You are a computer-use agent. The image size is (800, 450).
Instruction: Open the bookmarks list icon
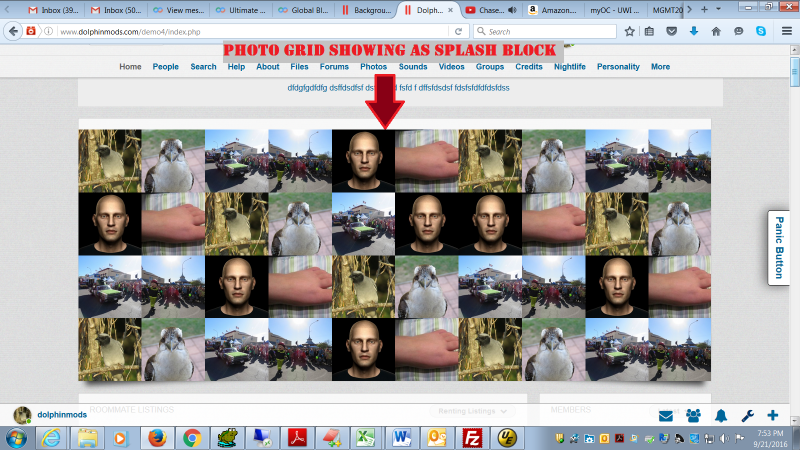tap(649, 32)
